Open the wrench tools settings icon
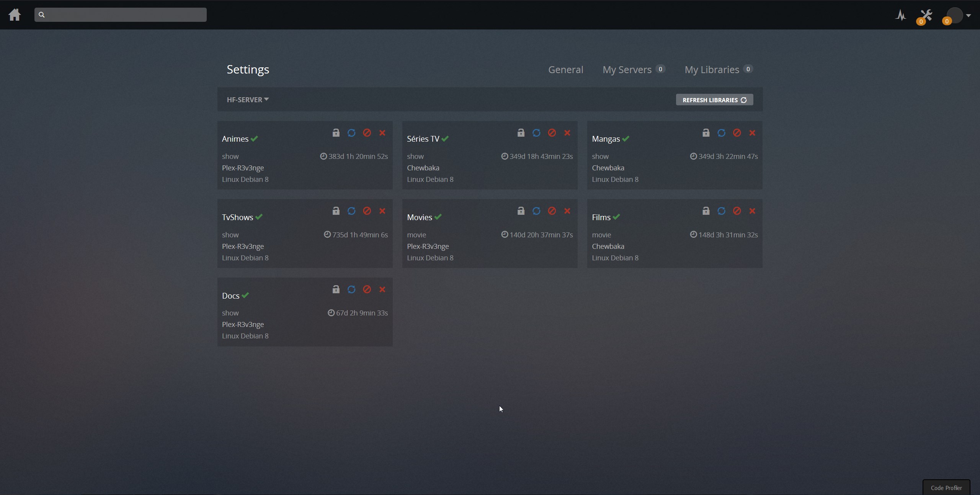The image size is (980, 495). [926, 15]
